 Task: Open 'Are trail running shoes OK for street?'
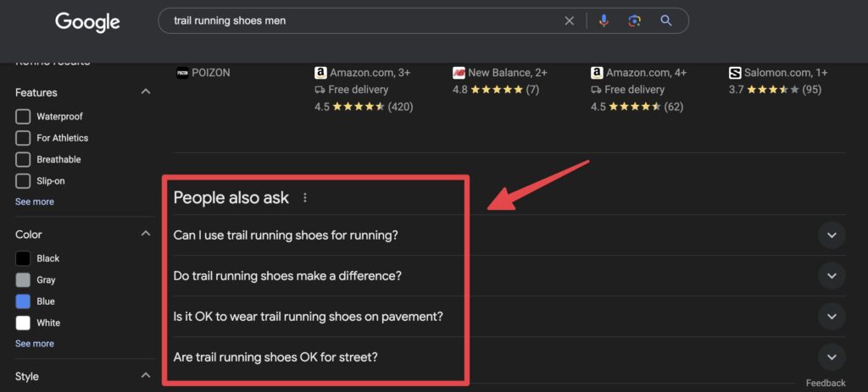pyautogui.click(x=275, y=357)
